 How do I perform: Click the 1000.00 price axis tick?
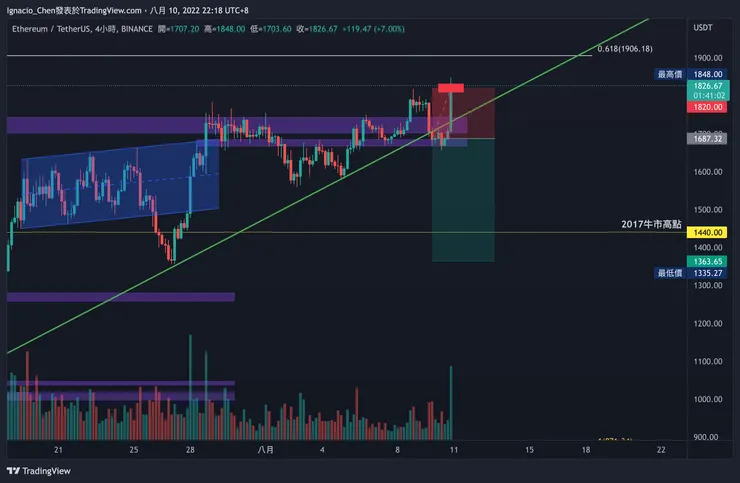coord(707,399)
